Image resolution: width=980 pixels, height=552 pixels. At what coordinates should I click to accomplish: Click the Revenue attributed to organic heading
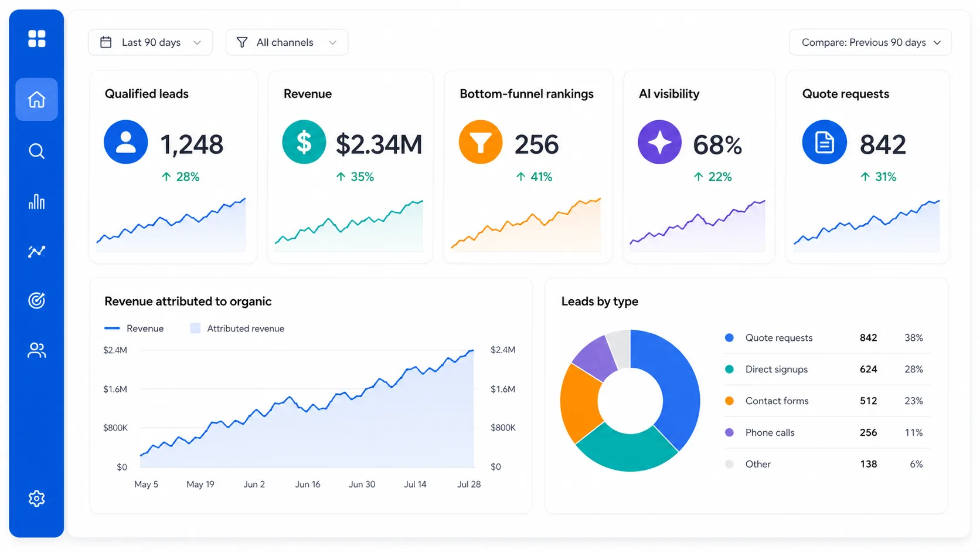point(188,302)
